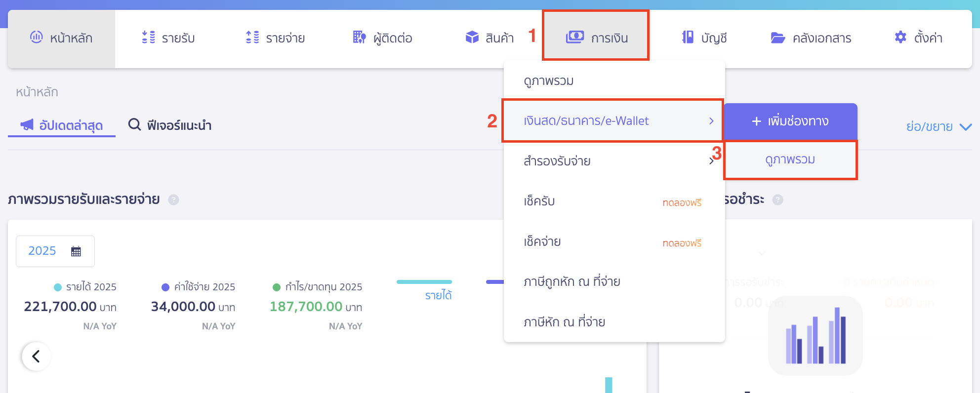Click the building icon beside ผู้ติดต่อ
The height and width of the screenshot is (393, 980).
coord(360,37)
